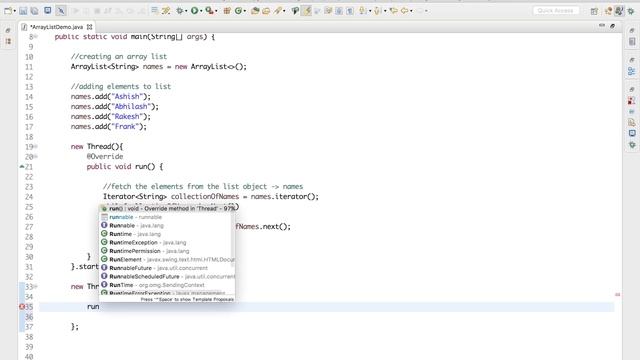640x360 pixels.
Task: Choose RunElement proposal
Action: coord(167,260)
